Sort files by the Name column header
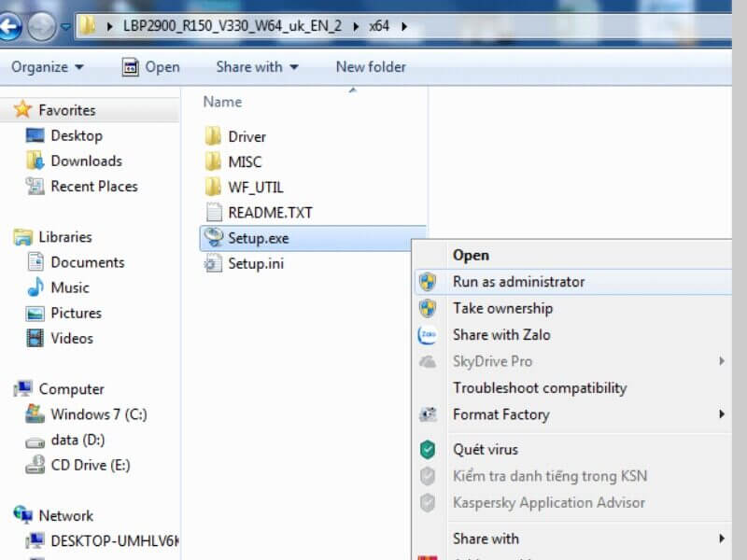Screen dimensions: 747x560 [x=222, y=102]
